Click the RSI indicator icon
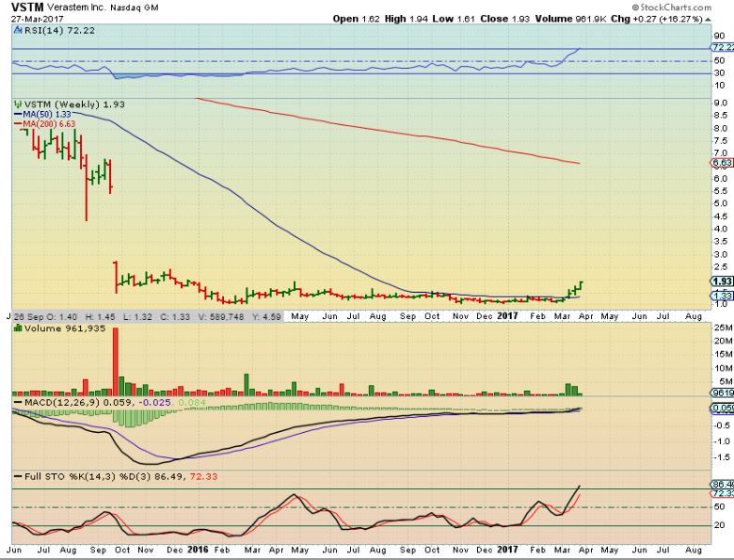This screenshot has width=734, height=560. (18, 30)
